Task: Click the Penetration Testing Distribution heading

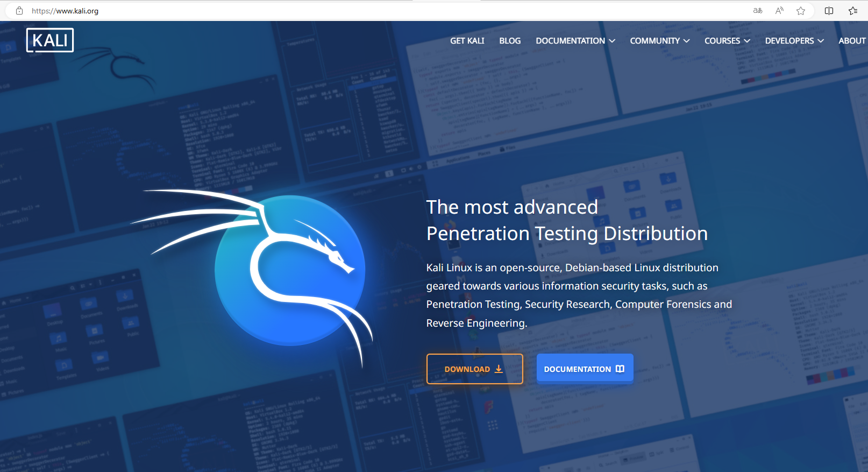Action: pos(567,234)
